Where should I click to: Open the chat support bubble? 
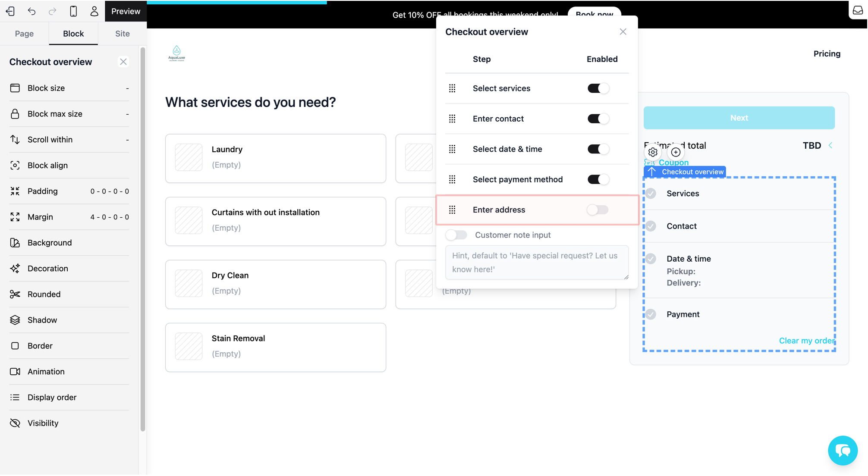click(842, 451)
